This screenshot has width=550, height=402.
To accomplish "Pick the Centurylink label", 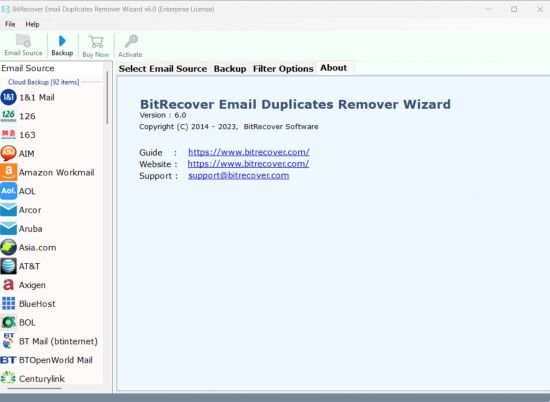I will click(42, 379).
